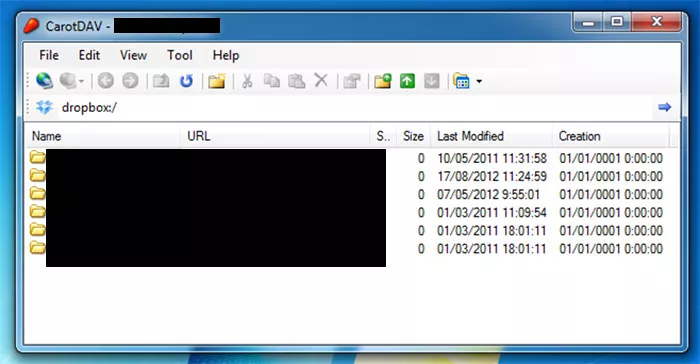Image resolution: width=700 pixels, height=364 pixels.
Task: Click the date 07/05/2012 9:55:01
Action: (x=488, y=194)
